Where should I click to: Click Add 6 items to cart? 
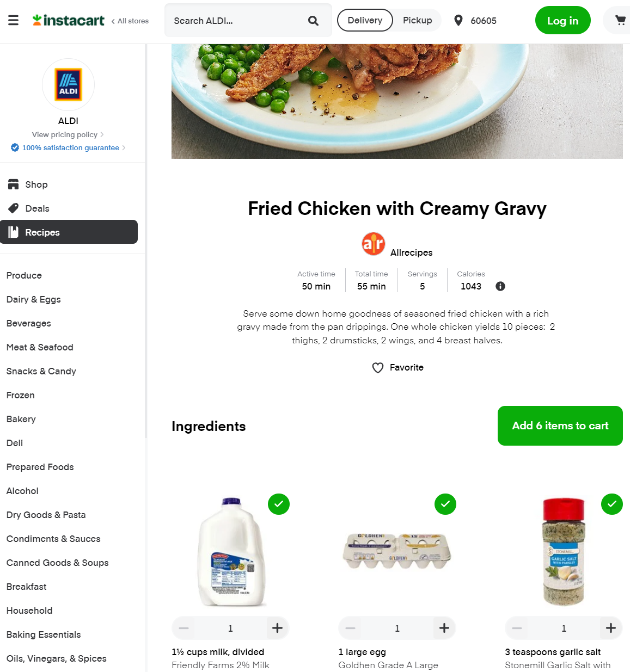tap(560, 426)
